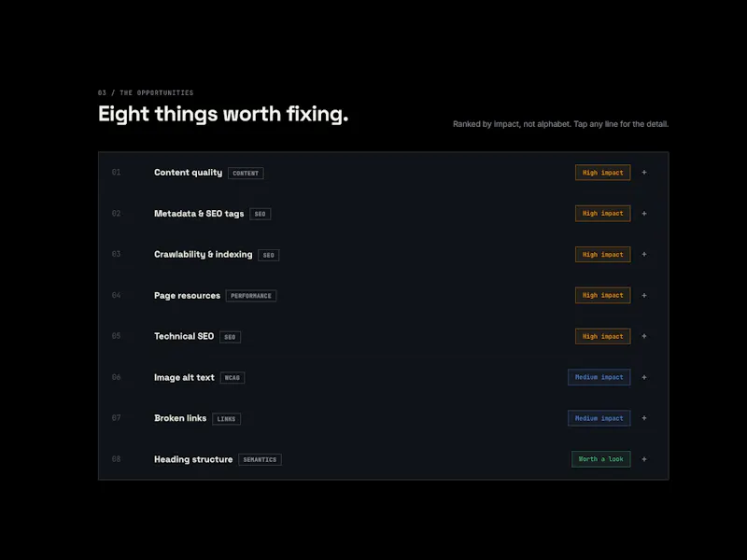747x560 pixels.
Task: Expand Broken links plus icon
Action: click(644, 418)
